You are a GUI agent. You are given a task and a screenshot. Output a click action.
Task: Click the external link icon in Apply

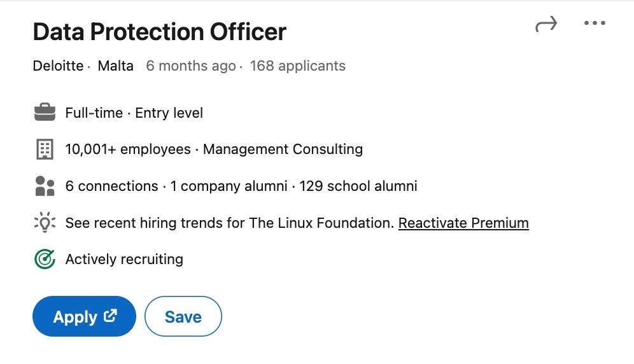110,316
